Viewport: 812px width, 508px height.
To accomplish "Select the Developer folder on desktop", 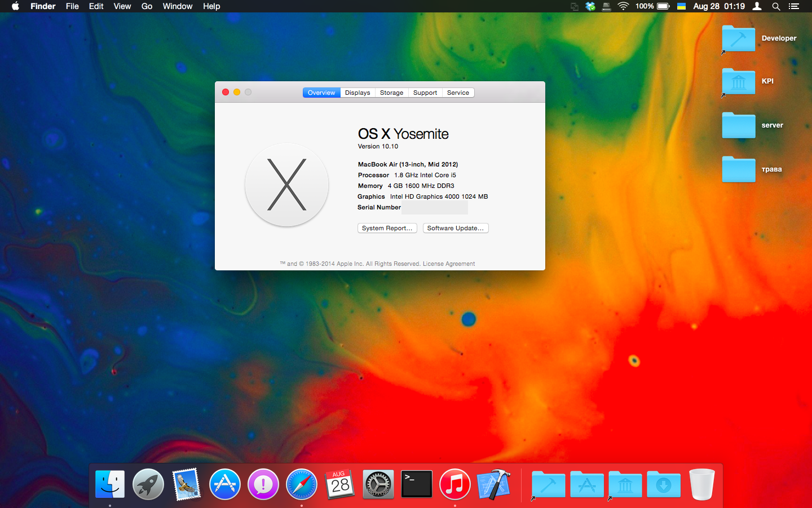I will (x=739, y=38).
